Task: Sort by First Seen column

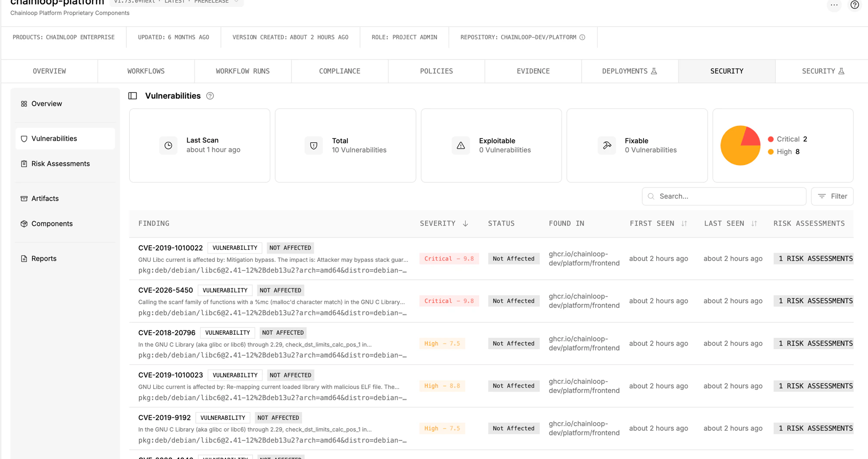Action: point(684,224)
